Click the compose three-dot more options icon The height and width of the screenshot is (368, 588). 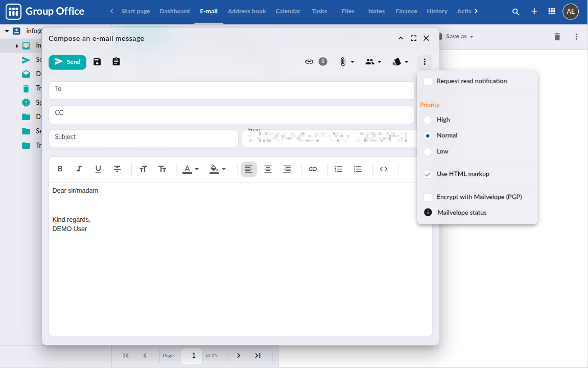click(425, 62)
